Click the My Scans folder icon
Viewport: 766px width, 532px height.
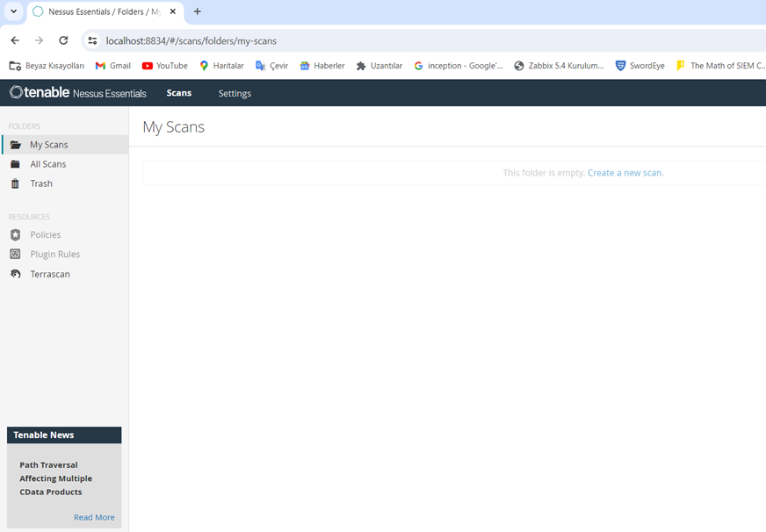pyautogui.click(x=15, y=145)
